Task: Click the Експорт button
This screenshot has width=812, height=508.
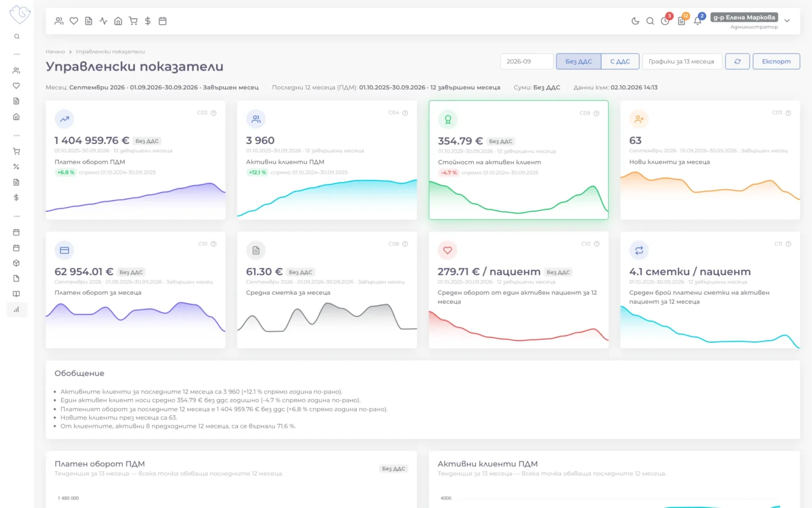Action: pos(776,61)
